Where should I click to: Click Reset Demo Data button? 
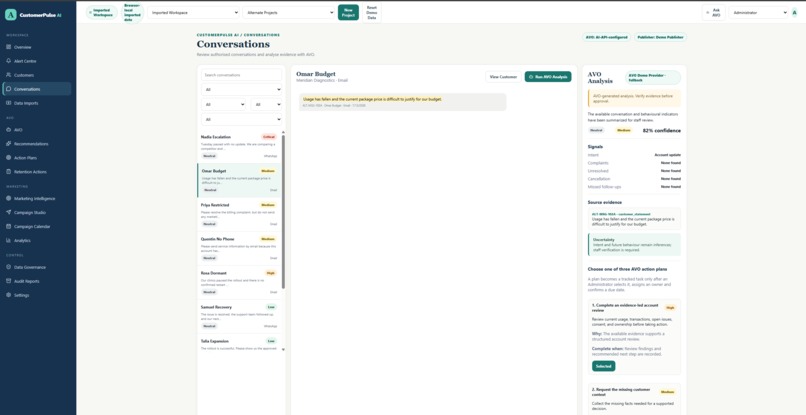pos(372,12)
